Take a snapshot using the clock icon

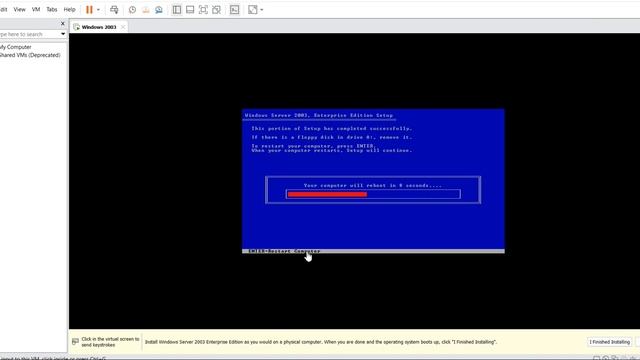tap(132, 10)
